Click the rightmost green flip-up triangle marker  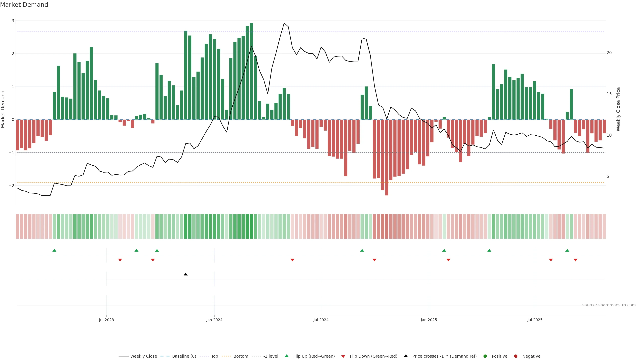567,250
